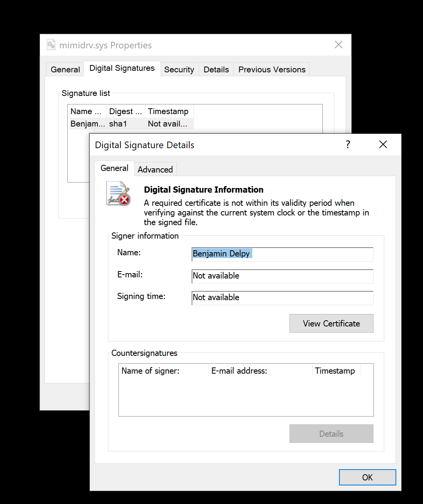Click the E-mail field showing Not available

[282, 276]
